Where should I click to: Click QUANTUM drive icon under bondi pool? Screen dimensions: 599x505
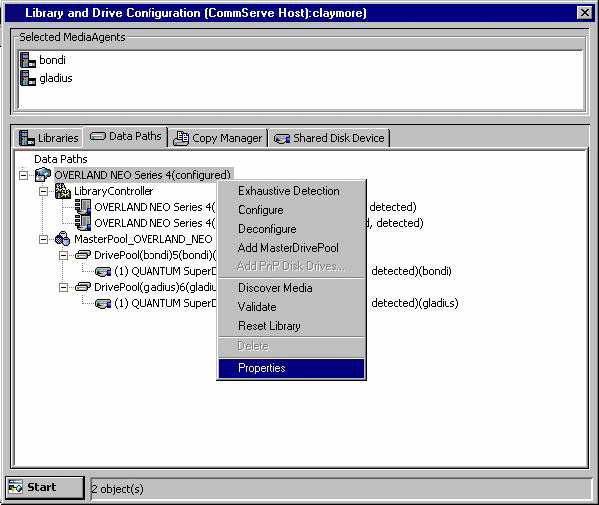[x=103, y=272]
